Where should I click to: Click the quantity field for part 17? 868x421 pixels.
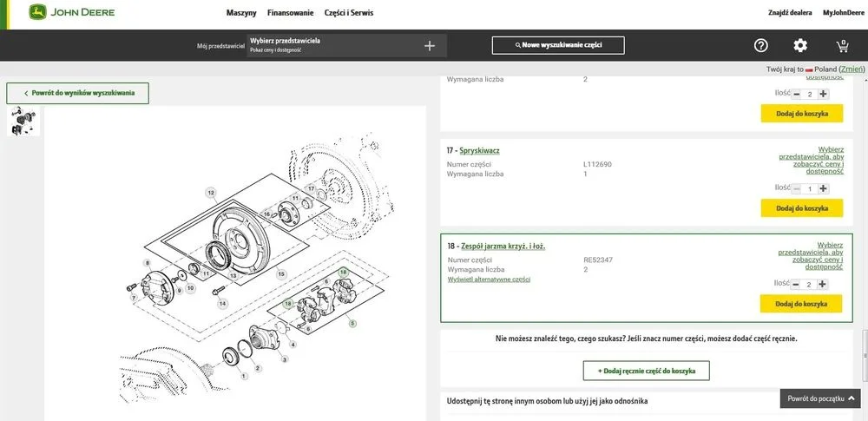[810, 189]
